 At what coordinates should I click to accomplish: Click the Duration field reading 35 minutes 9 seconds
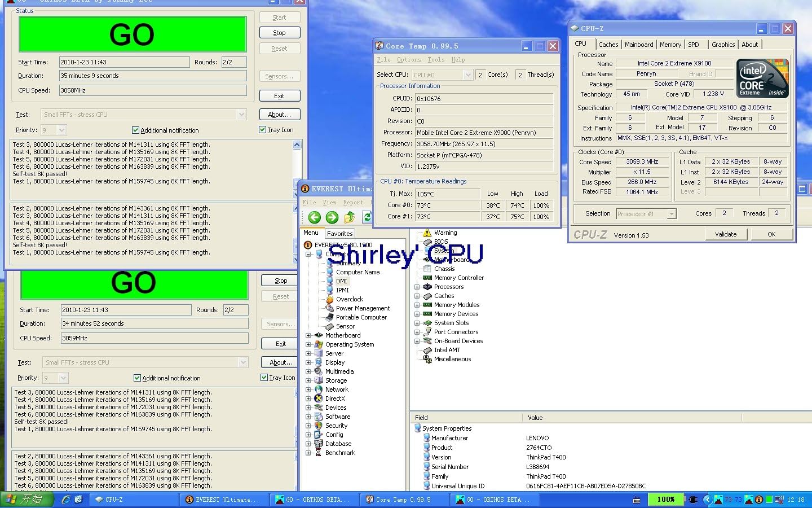point(153,76)
